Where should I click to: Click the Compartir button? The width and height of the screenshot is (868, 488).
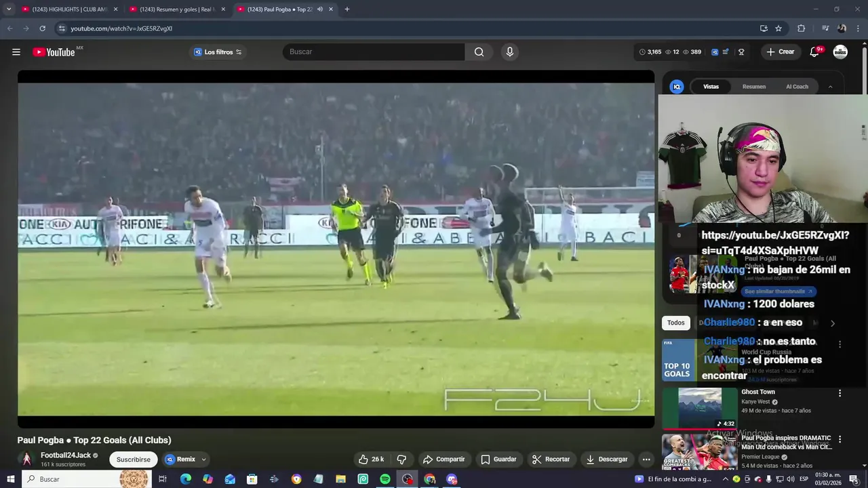[444, 460]
